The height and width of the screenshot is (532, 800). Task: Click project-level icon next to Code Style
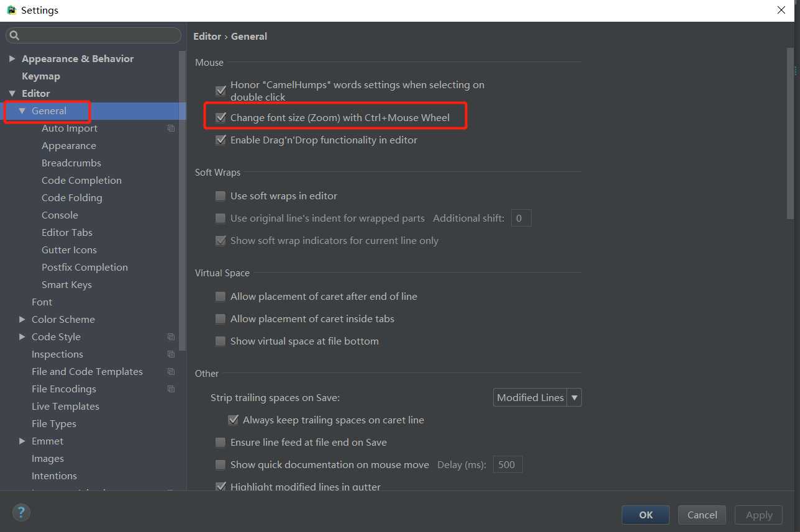(171, 337)
